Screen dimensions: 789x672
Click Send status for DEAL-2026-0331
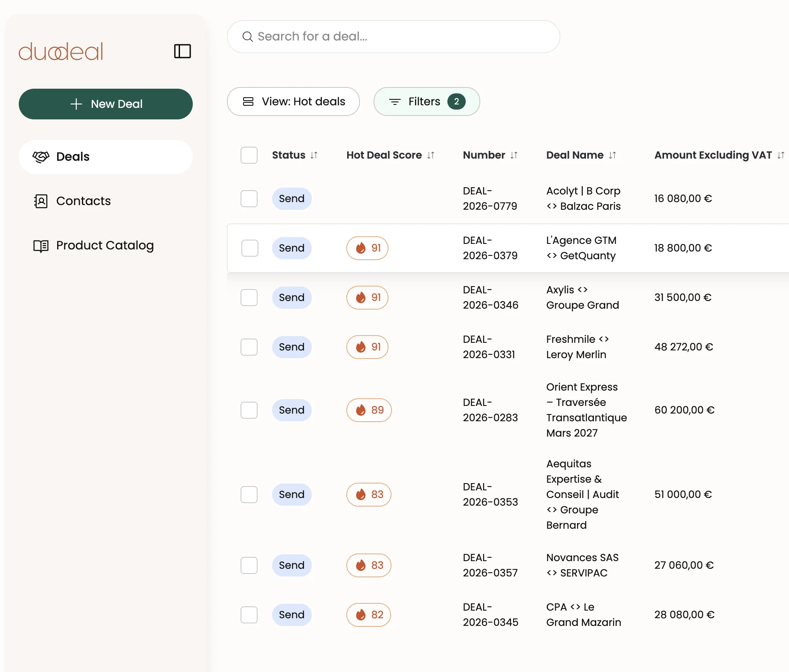coord(292,347)
